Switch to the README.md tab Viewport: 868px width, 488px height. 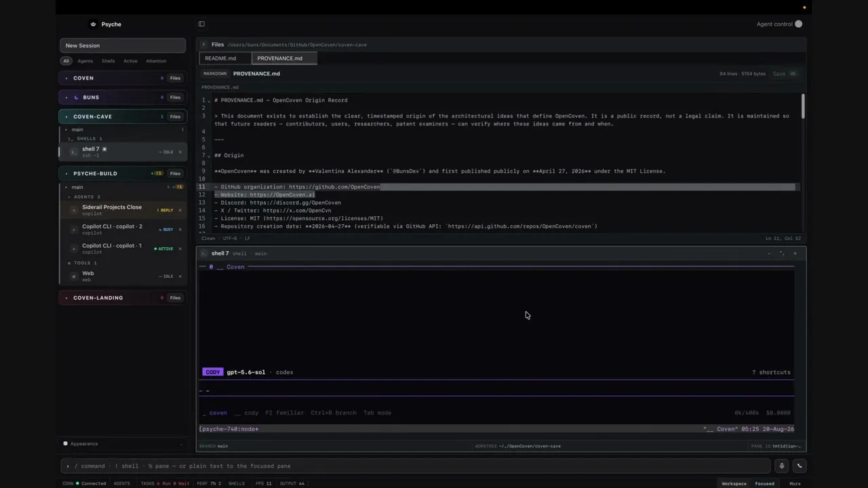coord(225,58)
